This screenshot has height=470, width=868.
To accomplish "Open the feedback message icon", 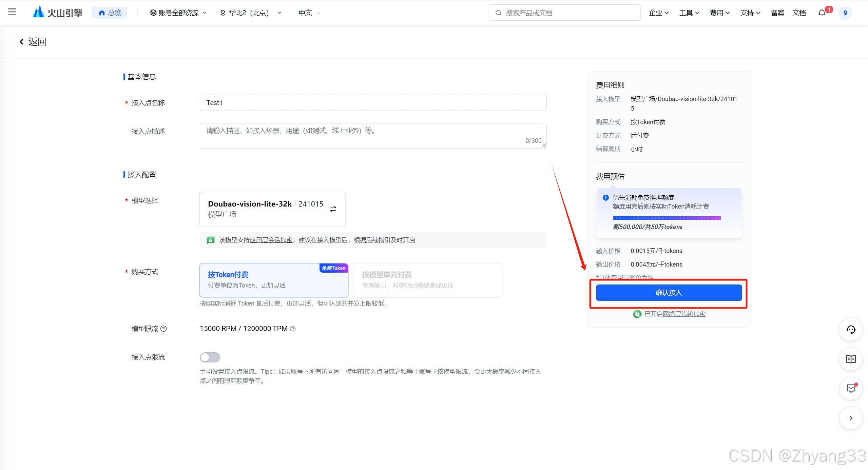I will point(851,389).
